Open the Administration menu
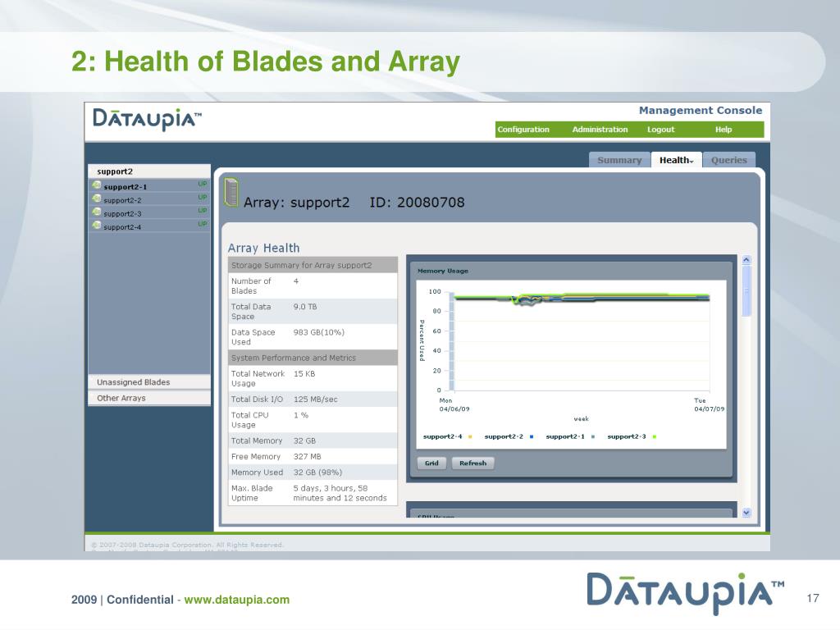The width and height of the screenshot is (840, 630). (600, 130)
